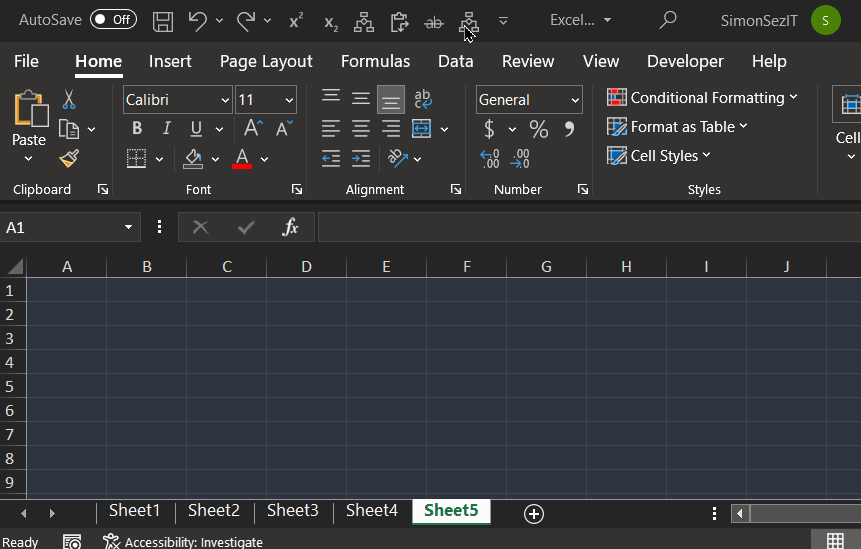
Task: Apply the Fill Color paint bucket
Action: pyautogui.click(x=193, y=159)
